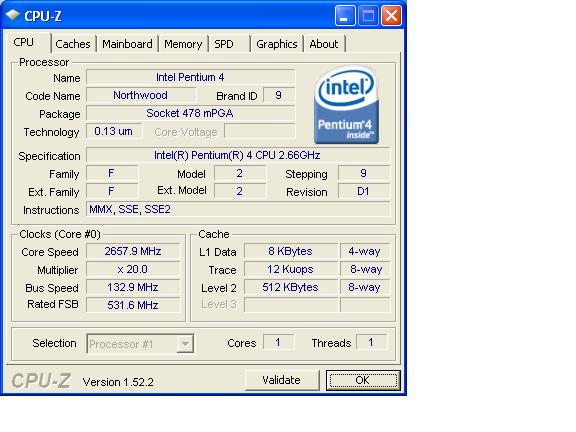Click the L1 Data size 8 KBytes
576x432 pixels.
pos(291,251)
